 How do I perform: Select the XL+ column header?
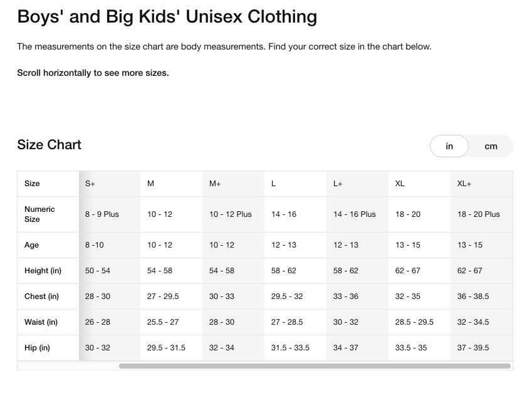[464, 184]
